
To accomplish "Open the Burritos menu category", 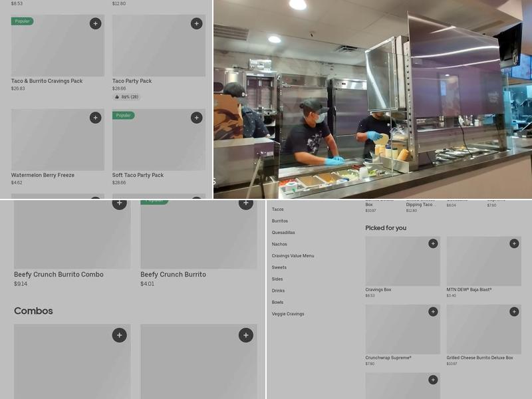I will pos(279,221).
